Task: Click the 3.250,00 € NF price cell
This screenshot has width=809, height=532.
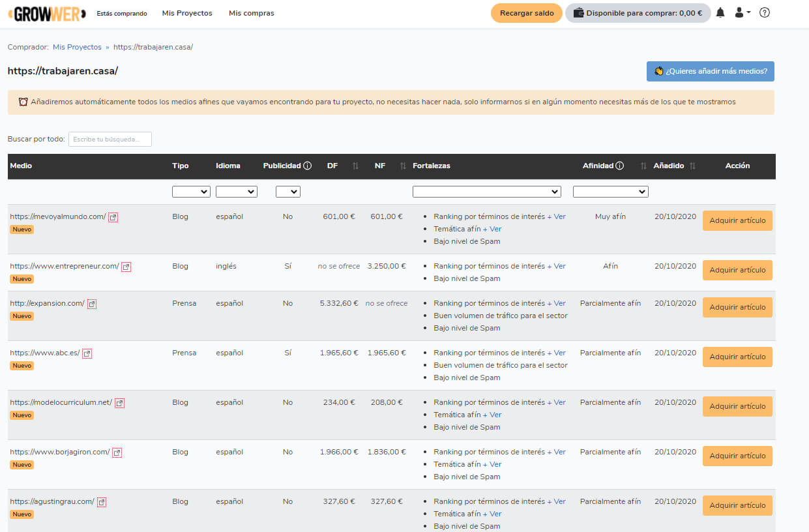Action: pyautogui.click(x=387, y=266)
